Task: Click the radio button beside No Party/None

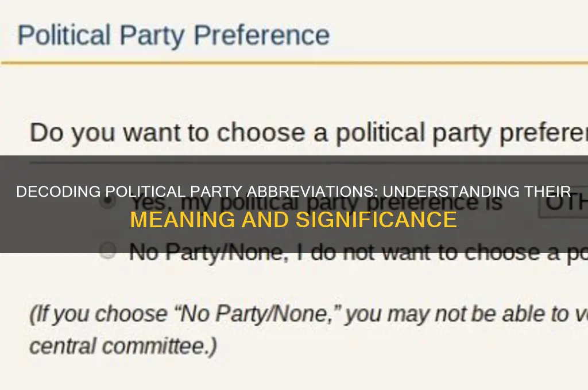Action: (107, 251)
